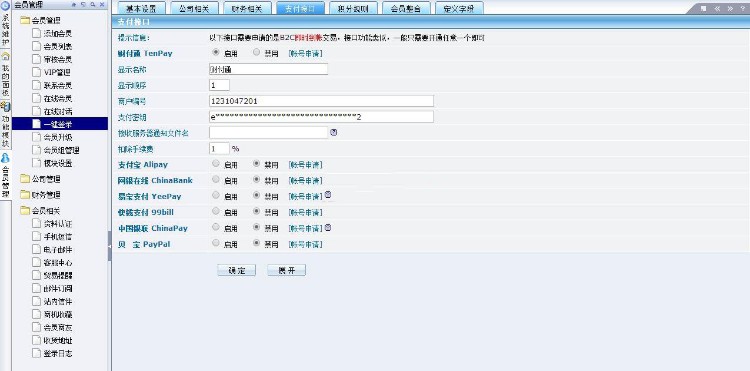Switch to the 定义字段 tab

[458, 8]
